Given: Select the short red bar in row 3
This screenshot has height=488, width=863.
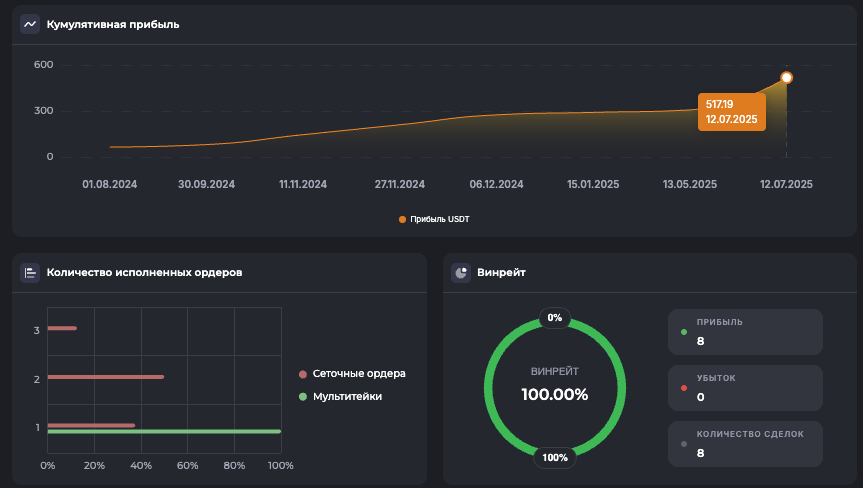Looking at the screenshot, I should coord(62,328).
